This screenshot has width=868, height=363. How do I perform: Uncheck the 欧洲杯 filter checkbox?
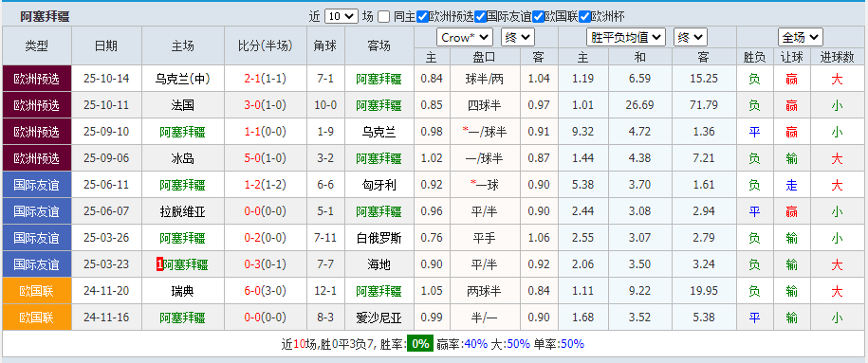tap(584, 17)
